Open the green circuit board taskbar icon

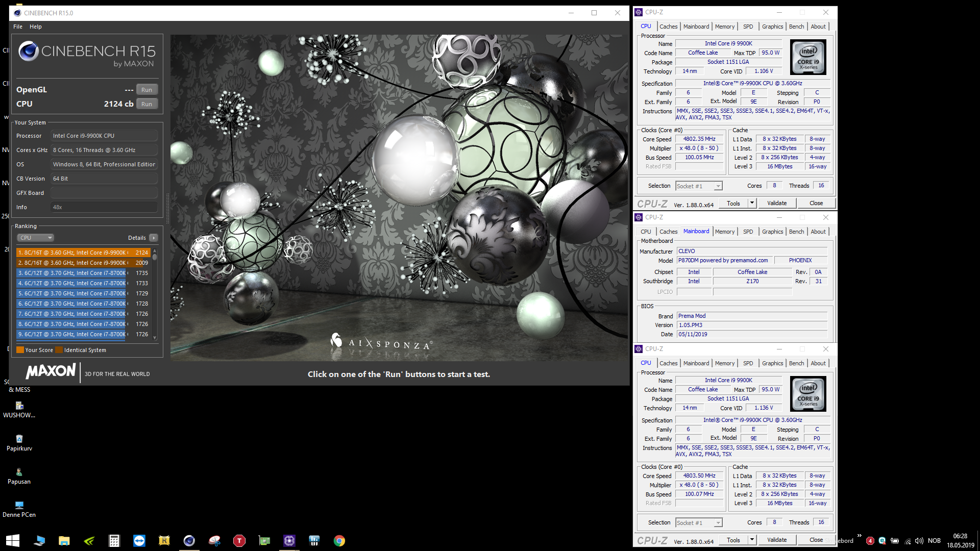(x=264, y=541)
